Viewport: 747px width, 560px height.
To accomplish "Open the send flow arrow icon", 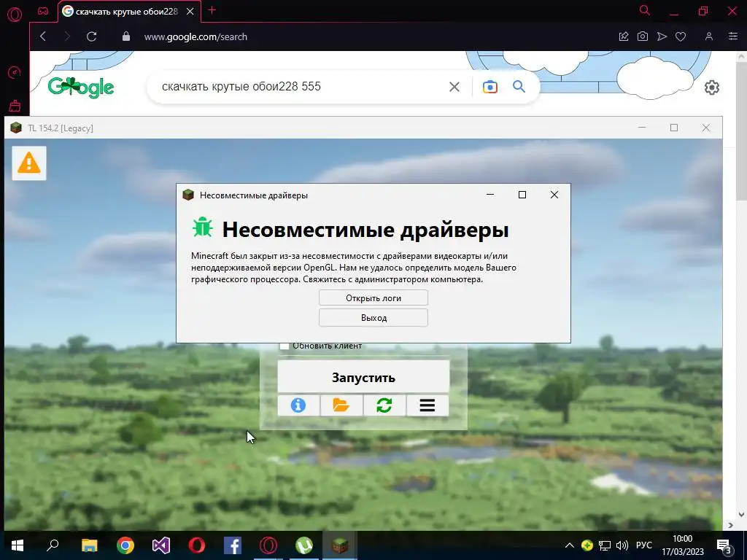I will [662, 36].
